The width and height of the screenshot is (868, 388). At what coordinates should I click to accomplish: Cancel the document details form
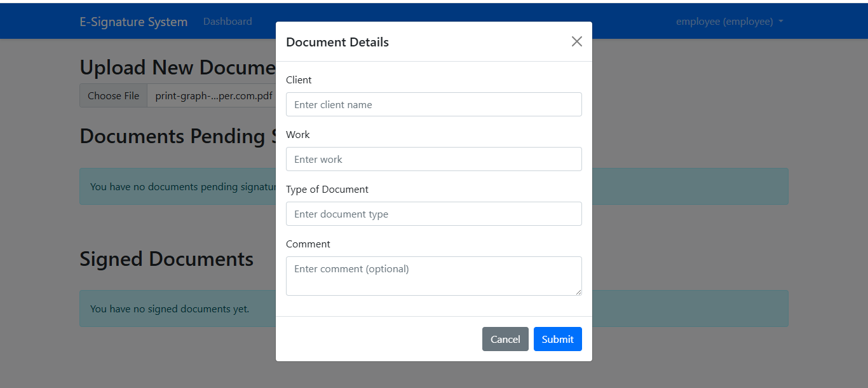tap(505, 339)
